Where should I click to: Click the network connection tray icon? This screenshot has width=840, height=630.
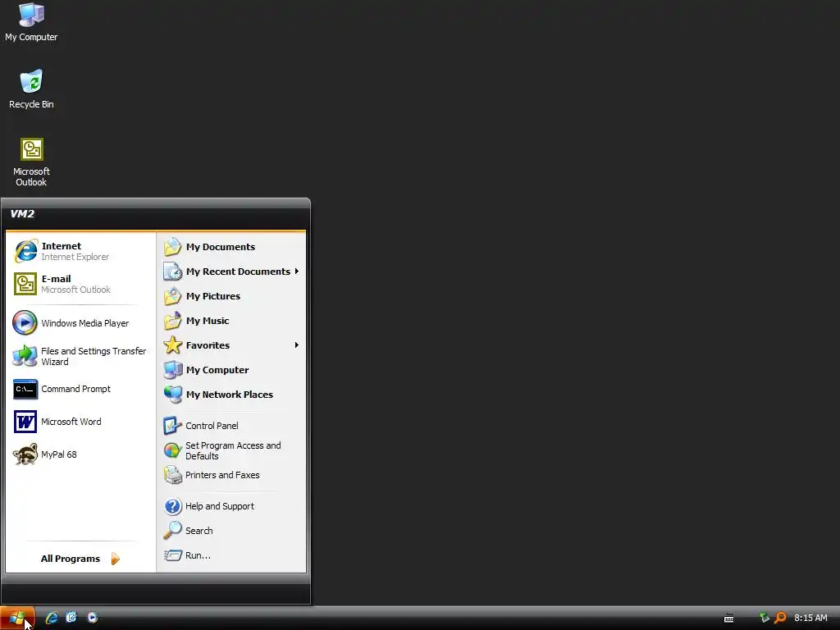click(x=765, y=618)
